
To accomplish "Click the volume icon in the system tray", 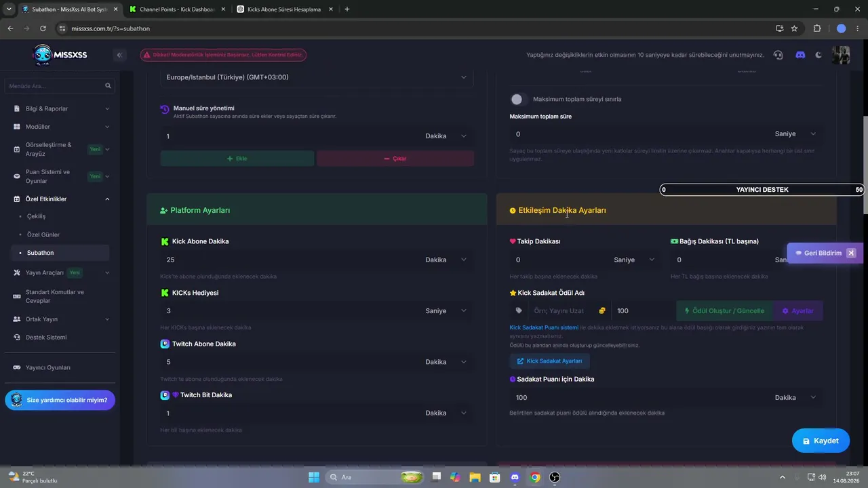I will [823, 477].
